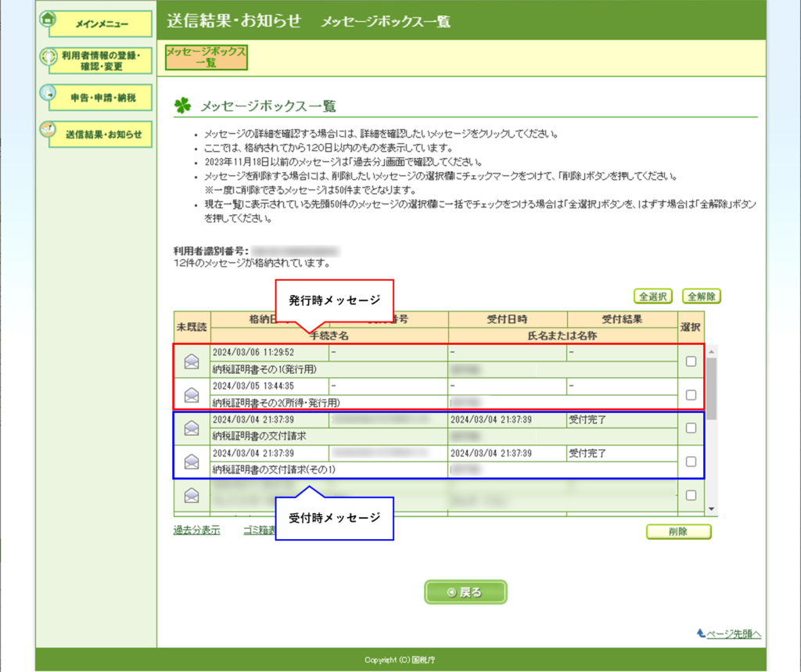Click envelope icon beside 納税証明書の交付請求 row
This screenshot has width=801, height=672.
coord(191,429)
